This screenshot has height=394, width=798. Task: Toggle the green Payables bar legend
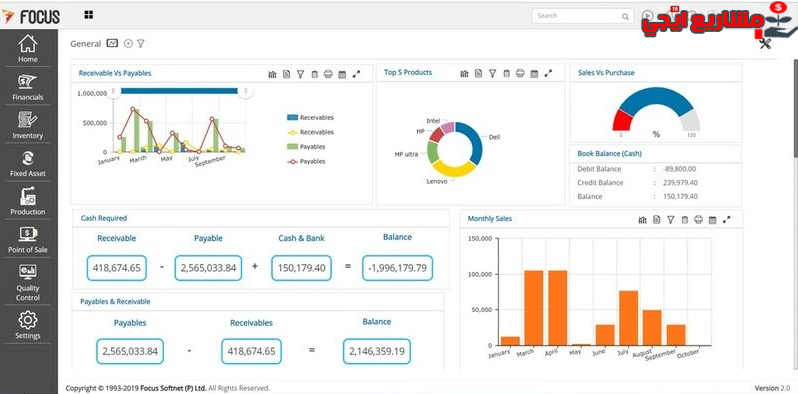(306, 147)
